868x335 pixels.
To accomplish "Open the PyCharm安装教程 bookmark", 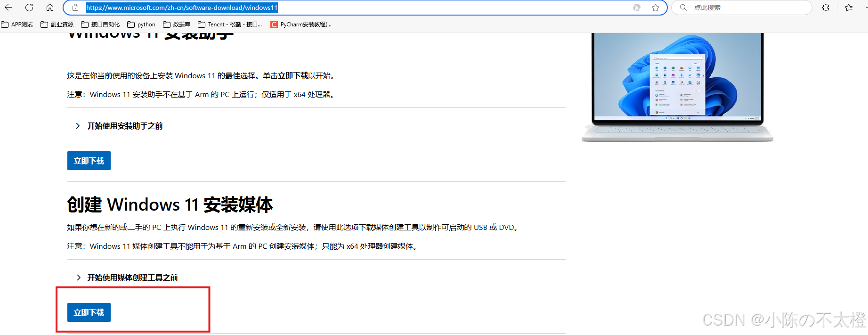I will pos(301,25).
